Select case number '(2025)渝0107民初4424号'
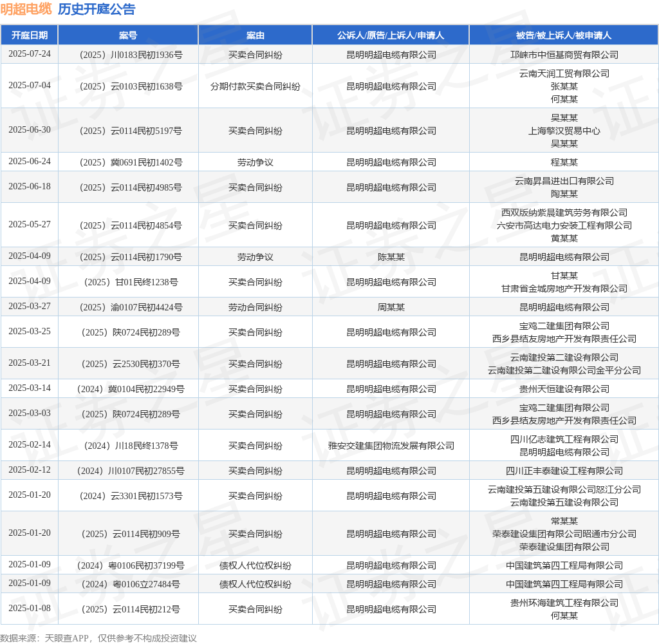Image resolution: width=659 pixels, height=644 pixels. (131, 307)
